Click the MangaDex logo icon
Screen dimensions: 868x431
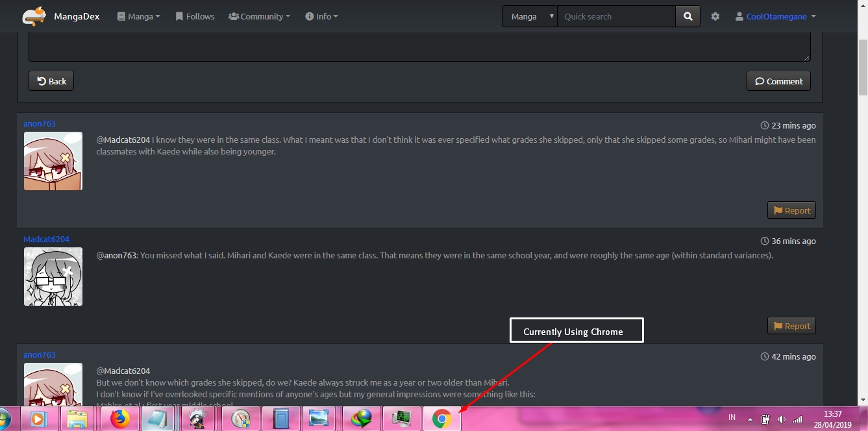pyautogui.click(x=34, y=16)
